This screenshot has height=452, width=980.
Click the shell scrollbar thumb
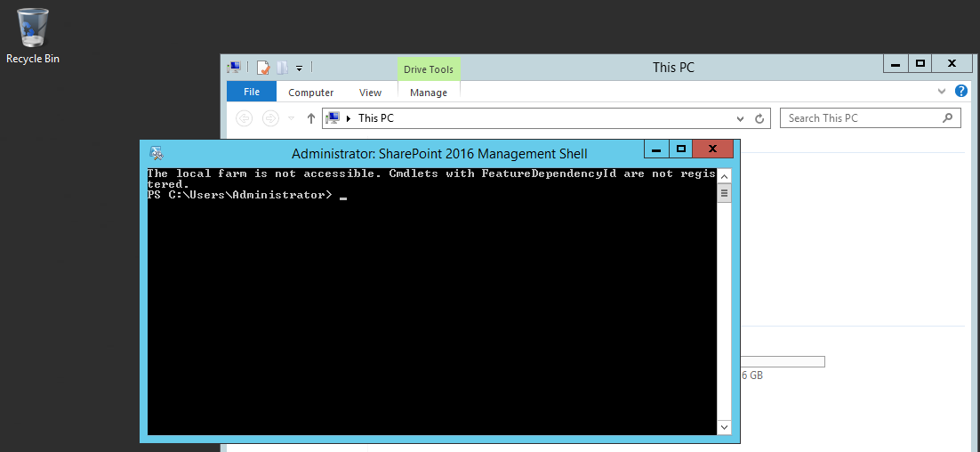pyautogui.click(x=725, y=193)
